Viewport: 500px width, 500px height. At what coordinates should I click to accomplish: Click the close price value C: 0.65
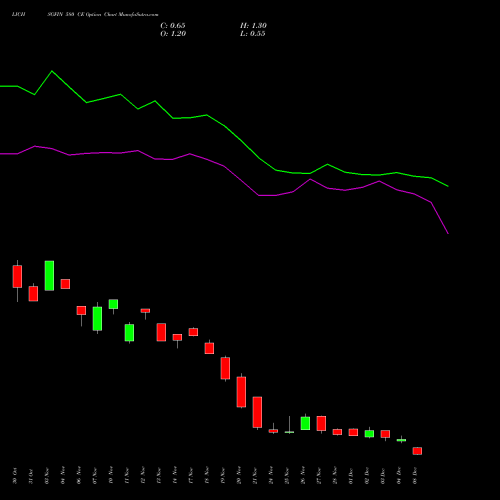click(x=173, y=26)
